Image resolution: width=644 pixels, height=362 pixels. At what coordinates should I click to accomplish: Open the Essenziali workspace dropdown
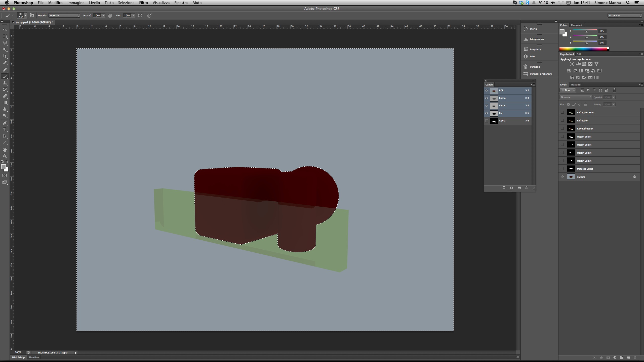[x=625, y=16]
